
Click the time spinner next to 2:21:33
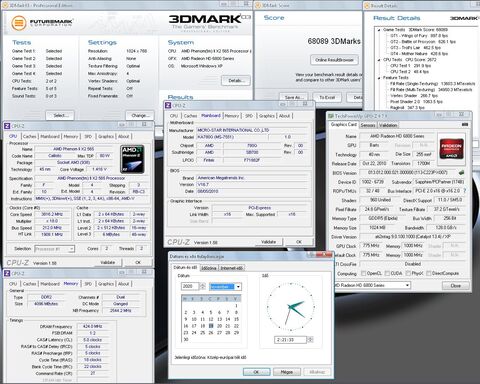310,340
